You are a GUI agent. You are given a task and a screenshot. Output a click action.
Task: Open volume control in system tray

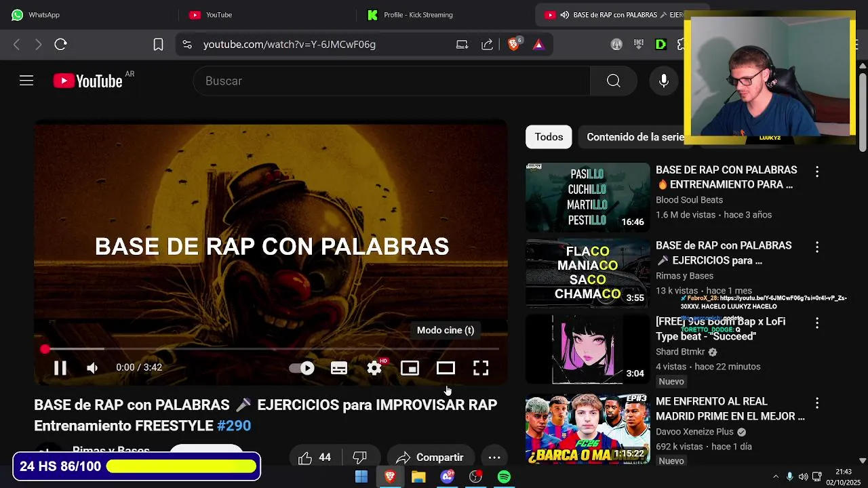803,476
